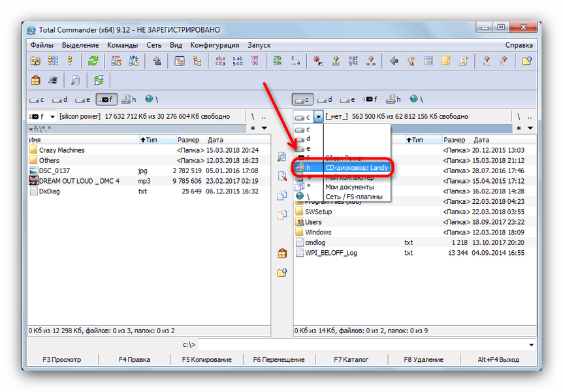The image size is (563, 392).
Task: Click the page-with-pencil icon in the middle vertical bar
Action: click(x=282, y=176)
